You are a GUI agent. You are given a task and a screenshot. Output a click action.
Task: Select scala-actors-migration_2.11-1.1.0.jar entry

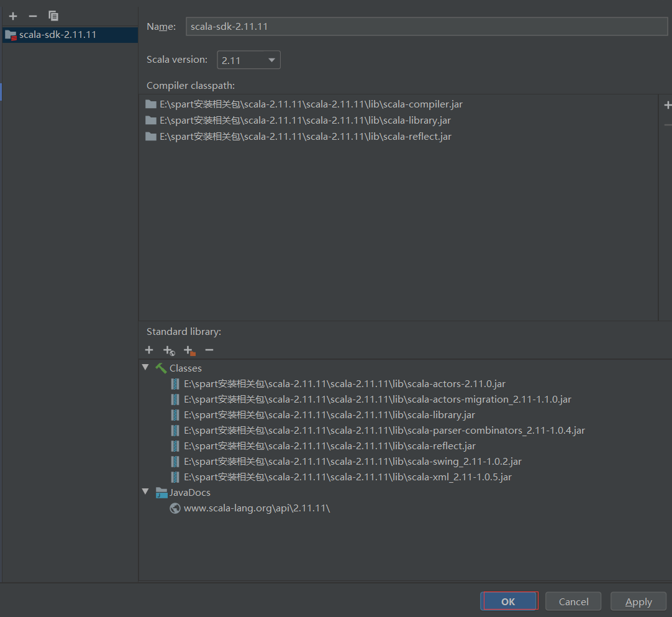click(x=378, y=400)
